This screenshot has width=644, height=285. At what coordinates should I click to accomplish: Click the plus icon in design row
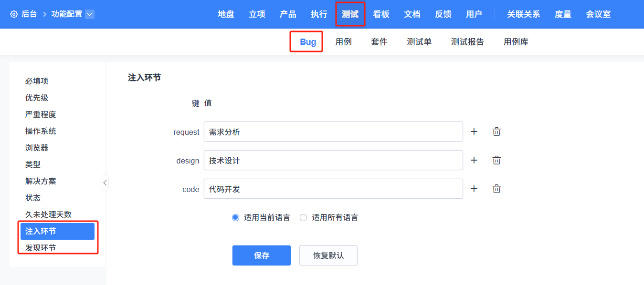coord(474,160)
